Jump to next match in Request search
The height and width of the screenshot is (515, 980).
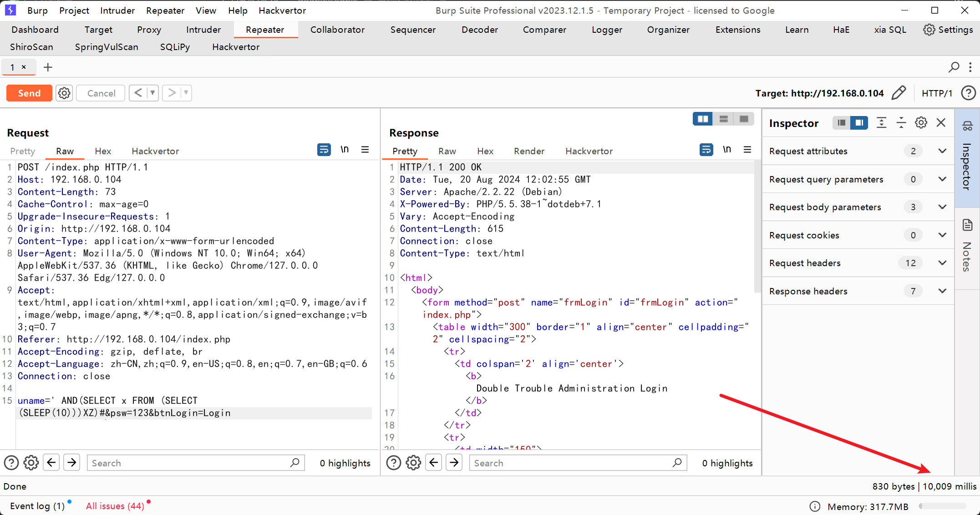pos(72,463)
